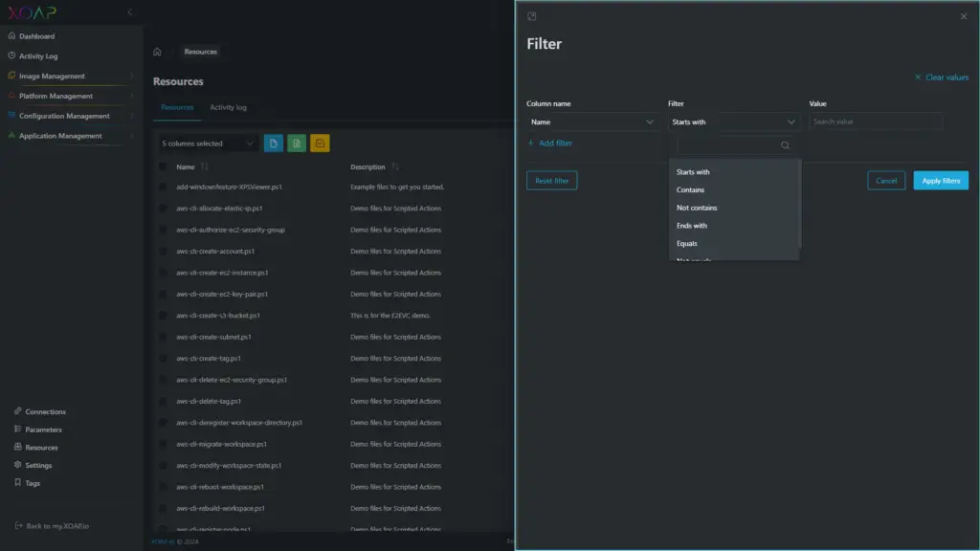Check the aws-cli-authorize-ec2-security-group row
980x551 pixels.
pyautogui.click(x=163, y=230)
